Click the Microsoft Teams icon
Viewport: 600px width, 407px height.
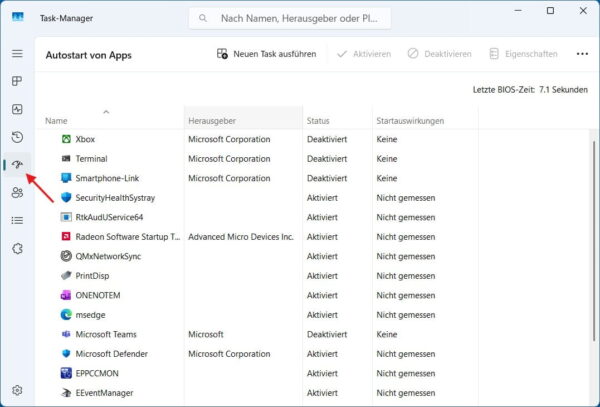coord(66,334)
